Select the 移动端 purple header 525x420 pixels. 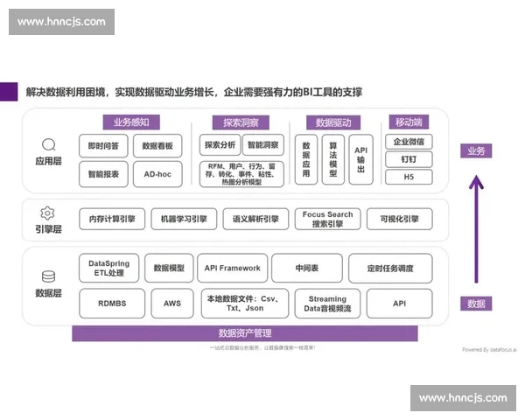(x=409, y=122)
